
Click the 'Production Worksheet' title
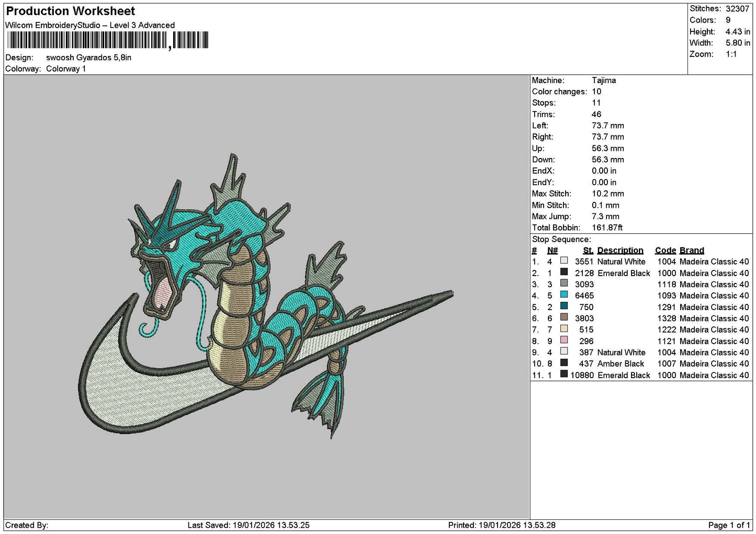coord(71,11)
